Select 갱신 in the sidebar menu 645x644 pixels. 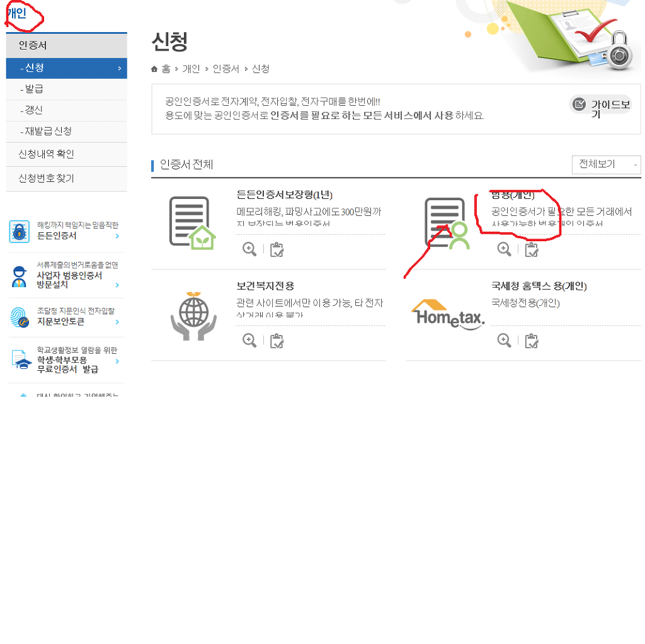[67, 110]
